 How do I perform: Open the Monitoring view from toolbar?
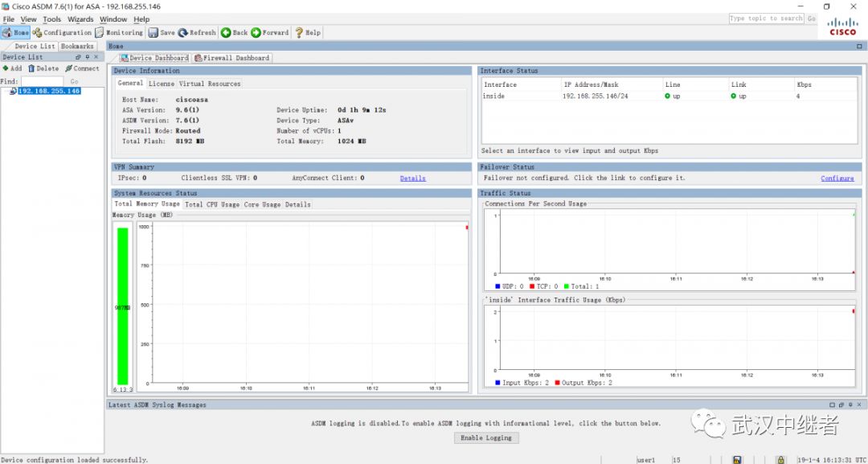(118, 33)
